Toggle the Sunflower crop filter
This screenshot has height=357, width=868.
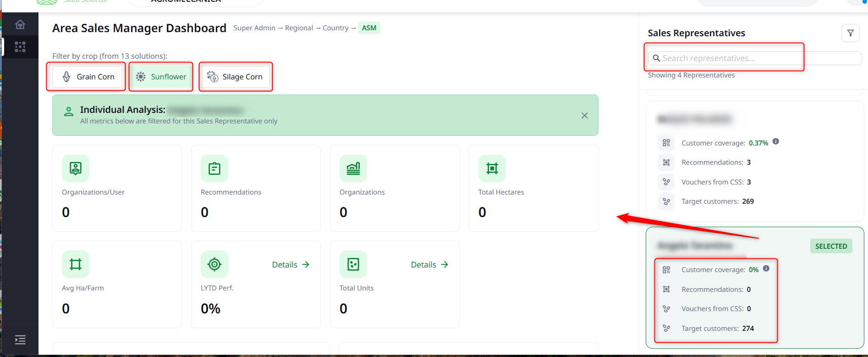coord(161,77)
